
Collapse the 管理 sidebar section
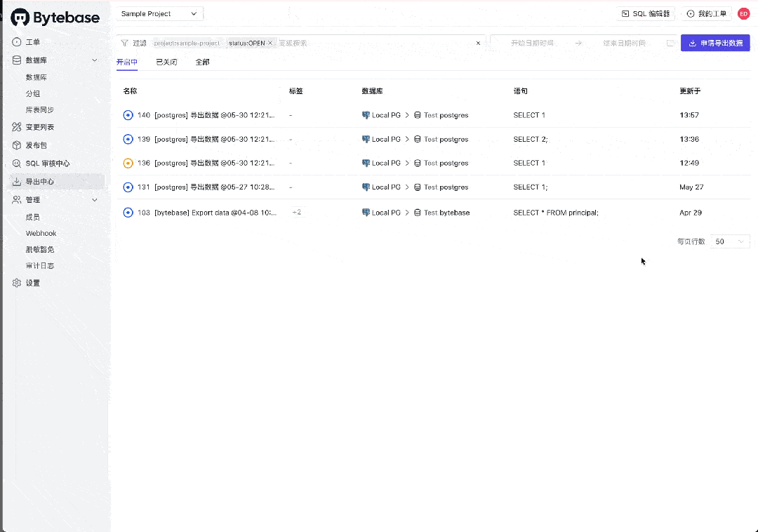click(95, 200)
